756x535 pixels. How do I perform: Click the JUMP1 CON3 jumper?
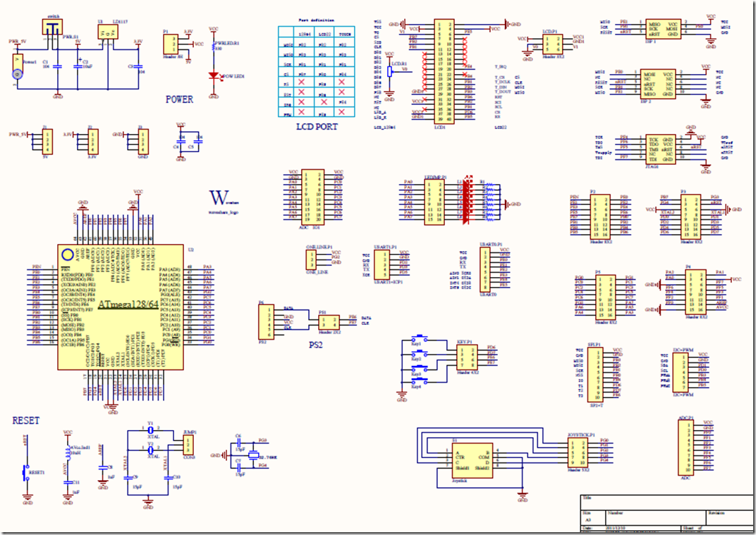pyautogui.click(x=189, y=445)
